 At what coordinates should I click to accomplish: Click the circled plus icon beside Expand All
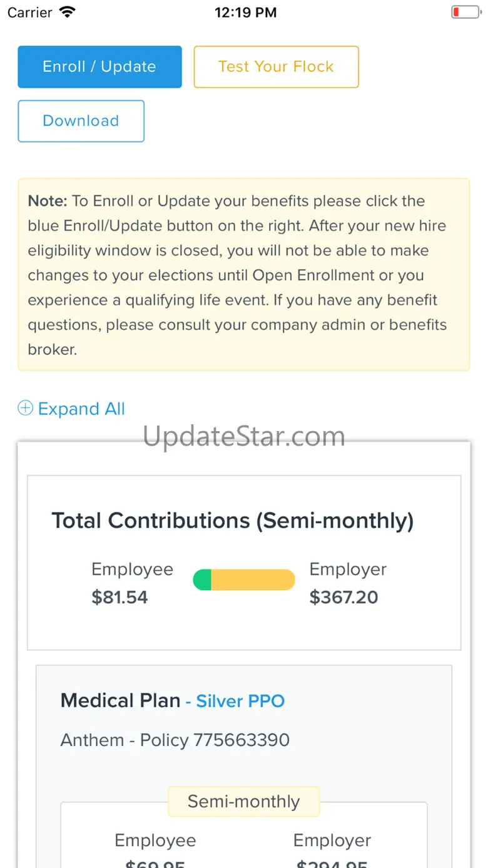point(25,409)
